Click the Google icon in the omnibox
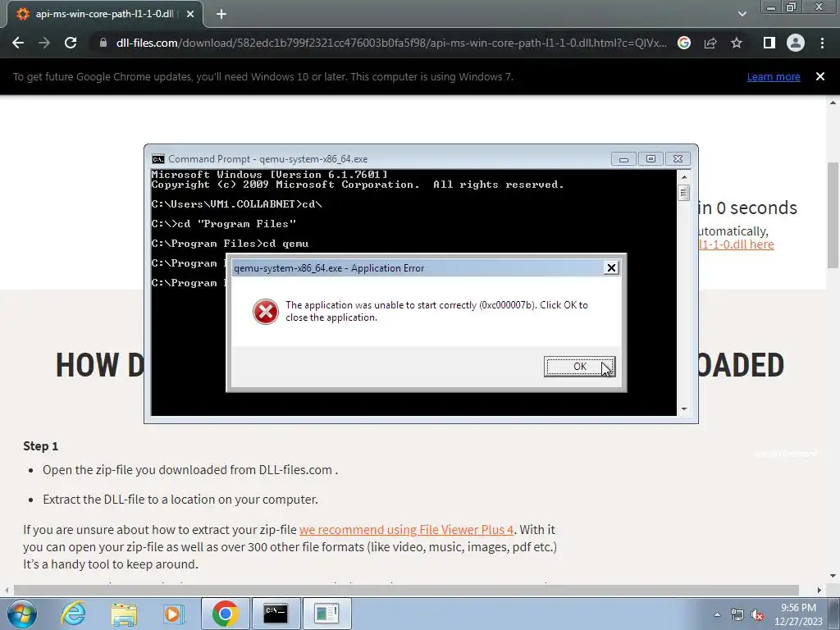Screen dimensions: 840x630 [684, 43]
